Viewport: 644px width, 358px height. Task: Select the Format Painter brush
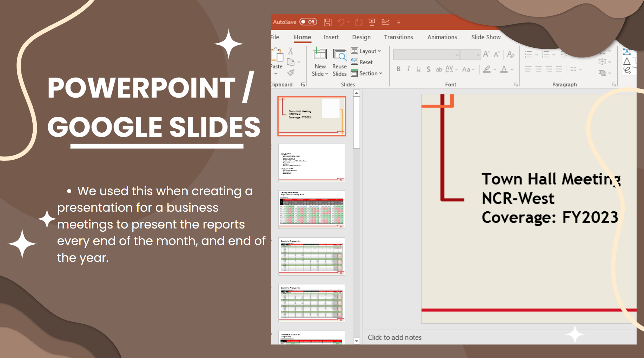[x=291, y=73]
